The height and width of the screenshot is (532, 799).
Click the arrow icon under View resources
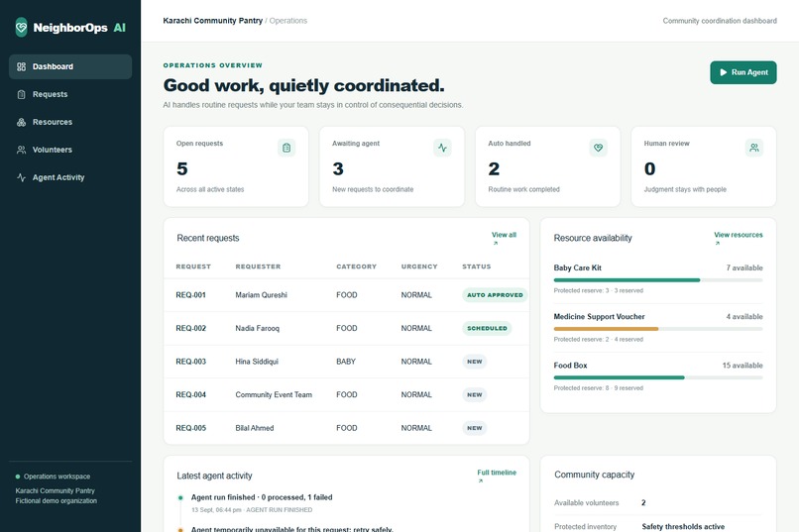tap(718, 244)
